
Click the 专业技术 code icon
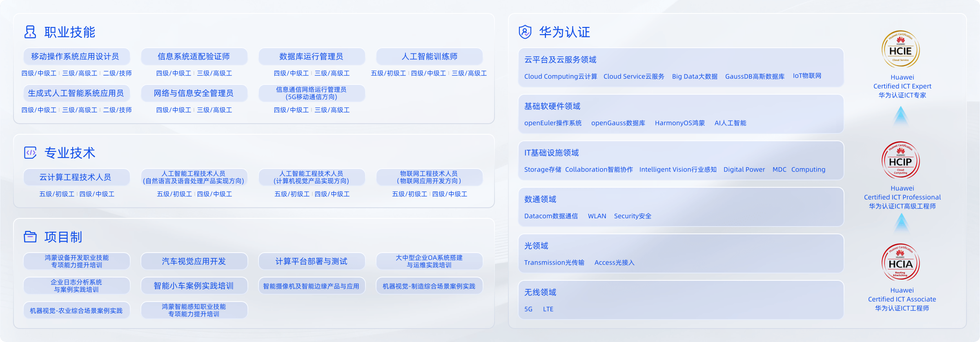(x=30, y=153)
